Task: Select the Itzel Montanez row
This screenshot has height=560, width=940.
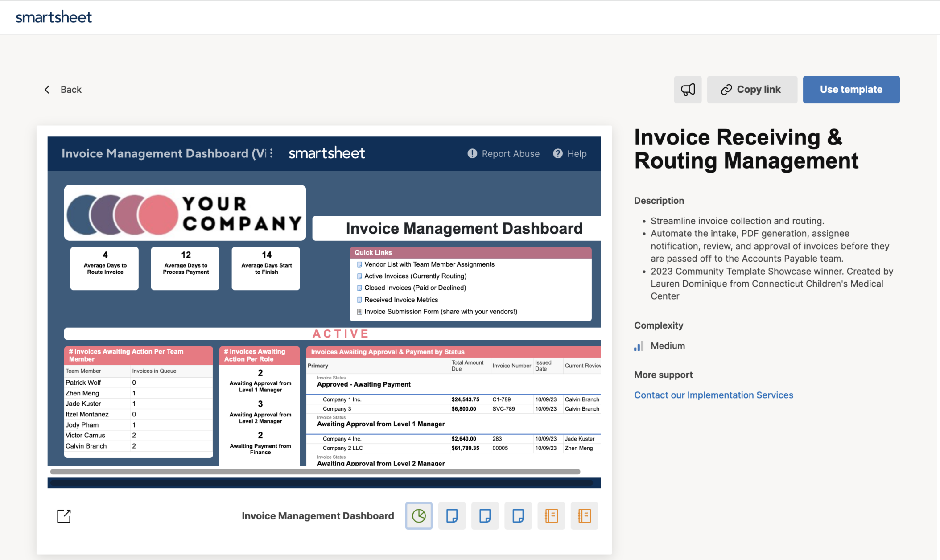Action: [x=139, y=414]
